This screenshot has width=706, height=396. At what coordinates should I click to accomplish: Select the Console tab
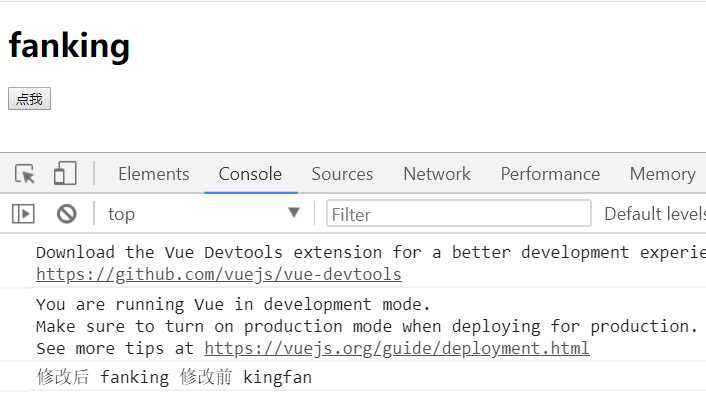coord(250,174)
